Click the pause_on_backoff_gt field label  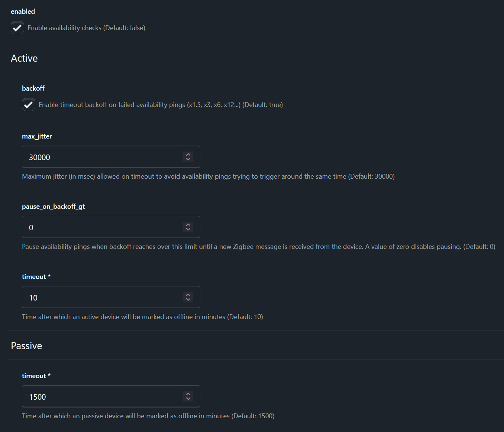(x=54, y=207)
